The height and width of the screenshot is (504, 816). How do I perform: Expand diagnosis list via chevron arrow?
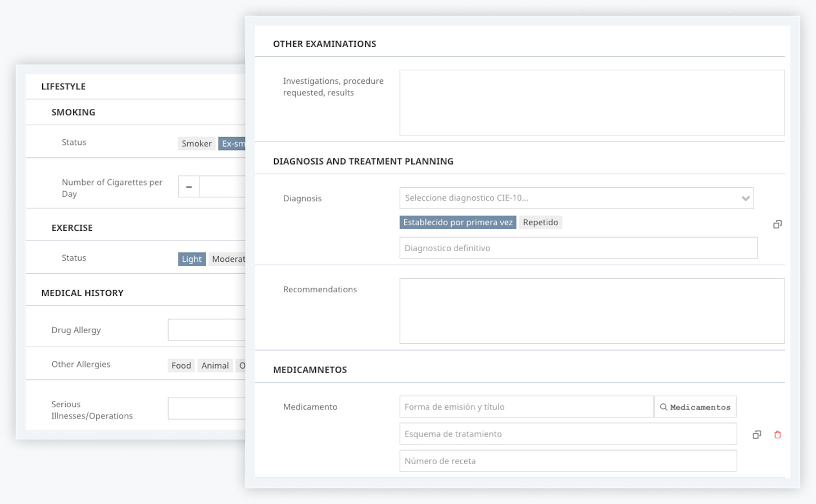[x=745, y=198]
